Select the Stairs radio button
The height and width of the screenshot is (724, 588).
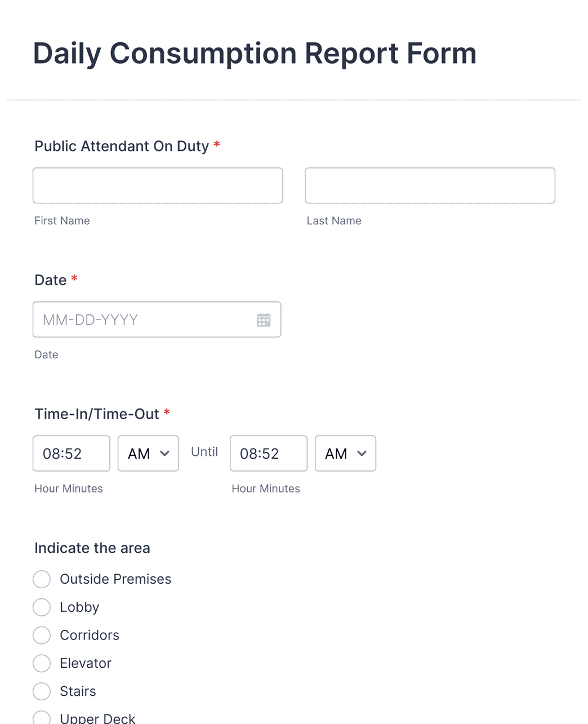point(42,691)
